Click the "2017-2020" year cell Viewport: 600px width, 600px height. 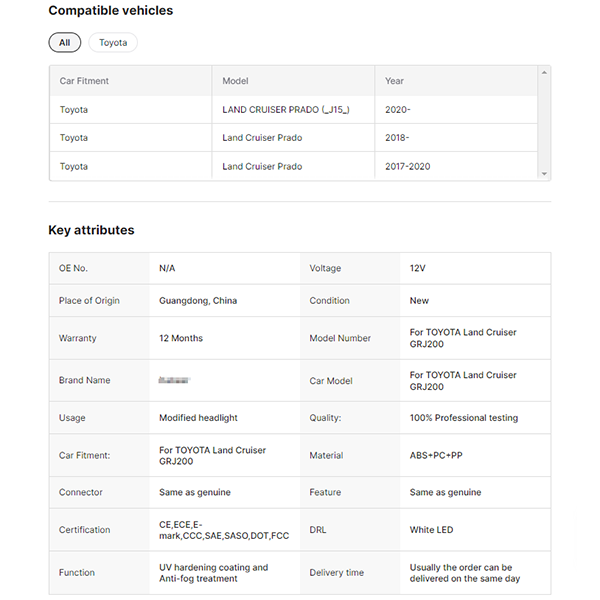pyautogui.click(x=407, y=166)
